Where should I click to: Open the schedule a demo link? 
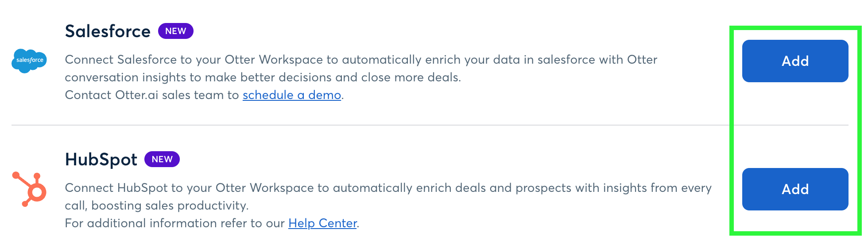292,95
